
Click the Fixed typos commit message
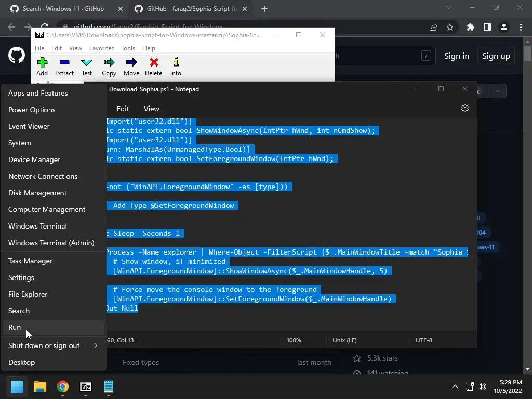(141, 362)
